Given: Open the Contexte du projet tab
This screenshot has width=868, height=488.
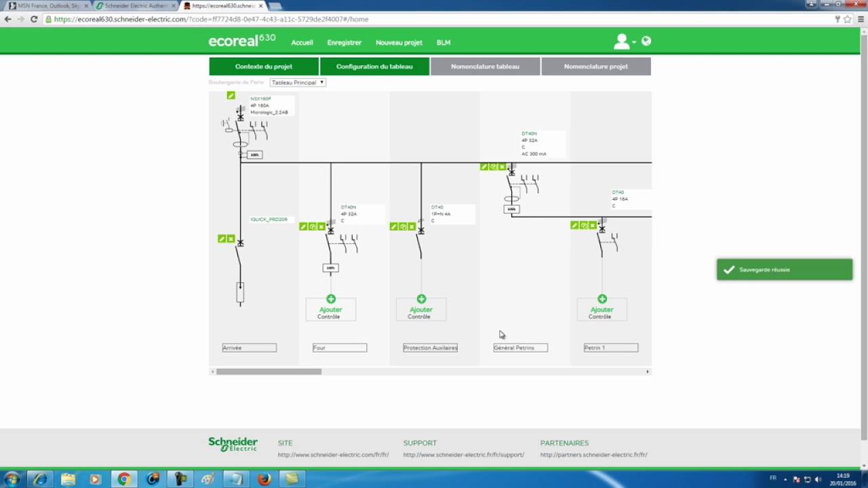Looking at the screenshot, I should click(x=264, y=66).
